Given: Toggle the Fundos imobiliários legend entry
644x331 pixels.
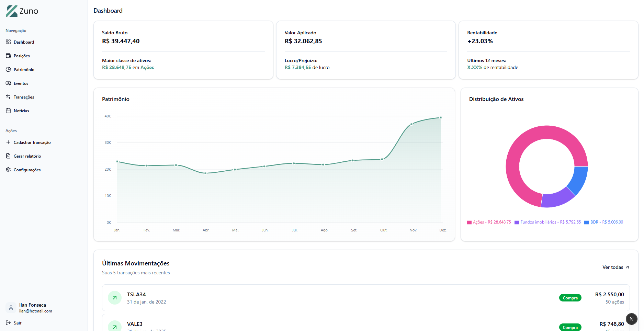Looking at the screenshot, I should point(547,222).
